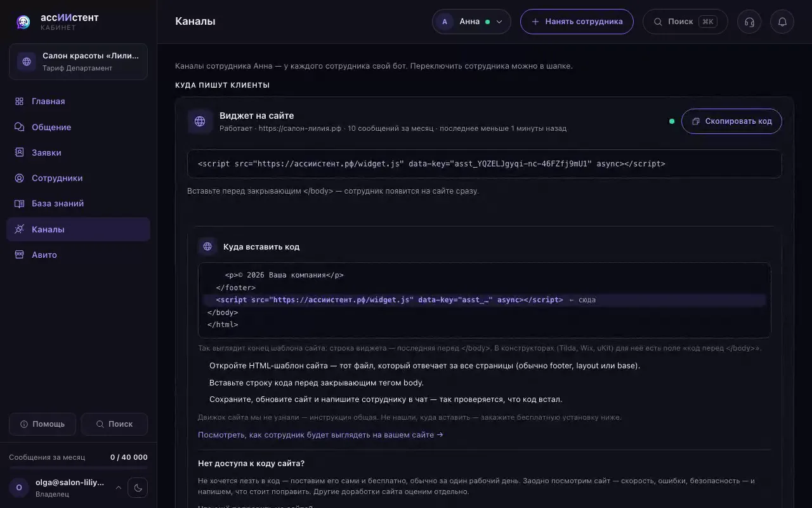812x508 pixels.
Task: Go to Главная in the sidebar
Action: pyautogui.click(x=78, y=102)
